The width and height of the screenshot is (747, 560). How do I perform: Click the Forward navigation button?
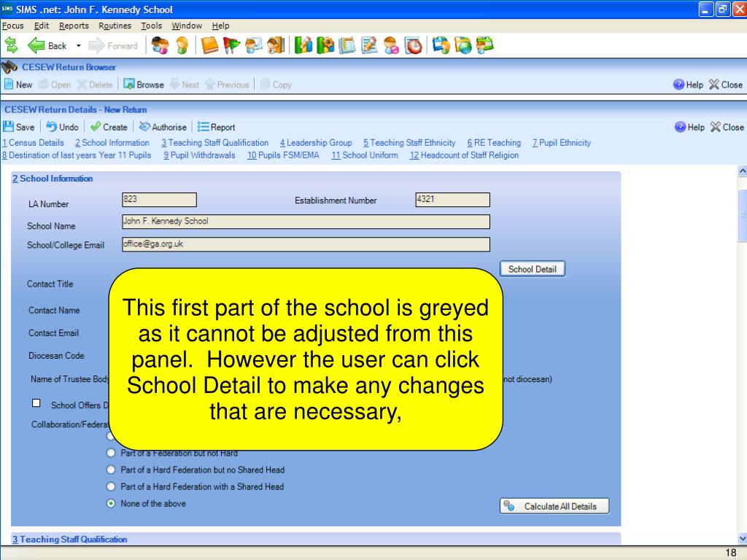(x=113, y=46)
